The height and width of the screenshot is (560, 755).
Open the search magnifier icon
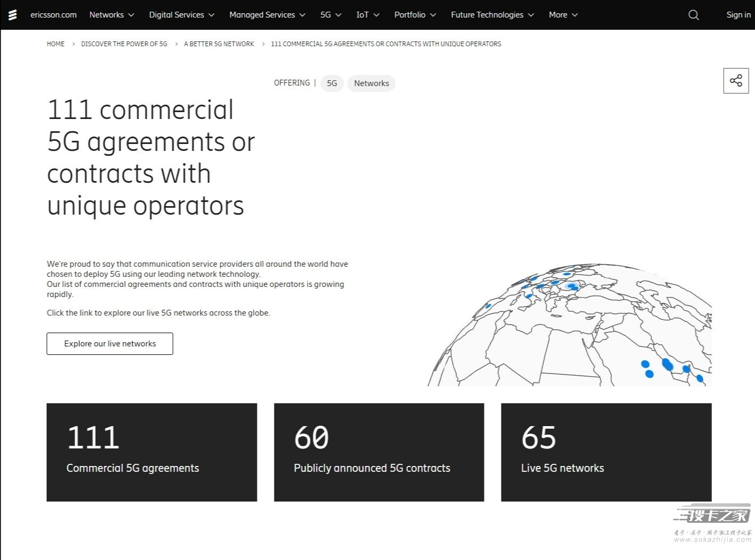tap(693, 15)
